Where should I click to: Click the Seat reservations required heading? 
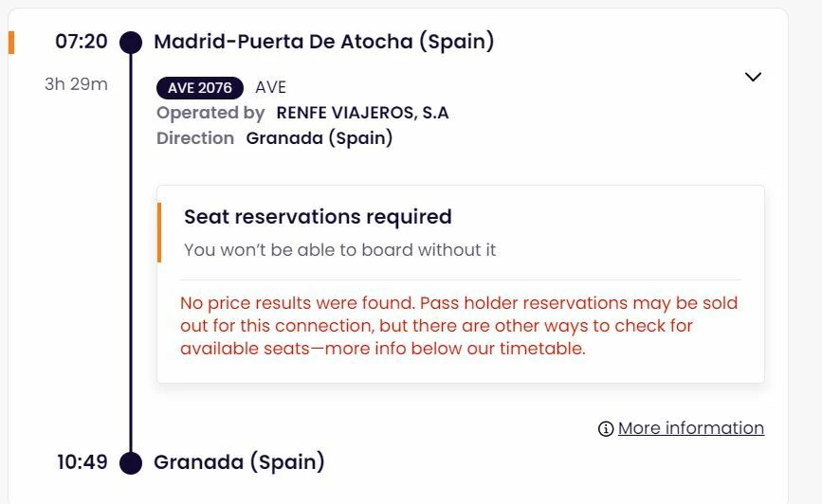318,217
